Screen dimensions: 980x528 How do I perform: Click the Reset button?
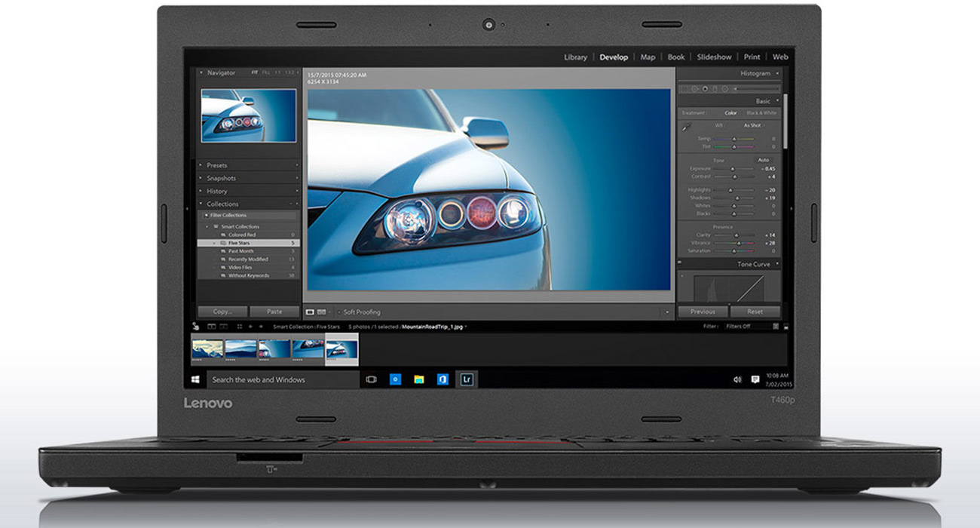tap(755, 312)
